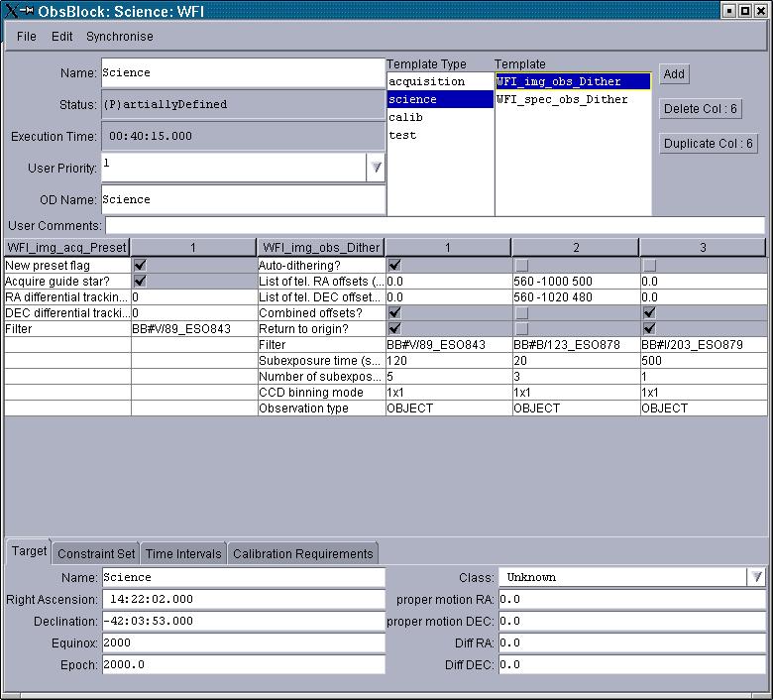Screen dimensions: 773x700
Task: Open the File menu
Action: pyautogui.click(x=26, y=37)
